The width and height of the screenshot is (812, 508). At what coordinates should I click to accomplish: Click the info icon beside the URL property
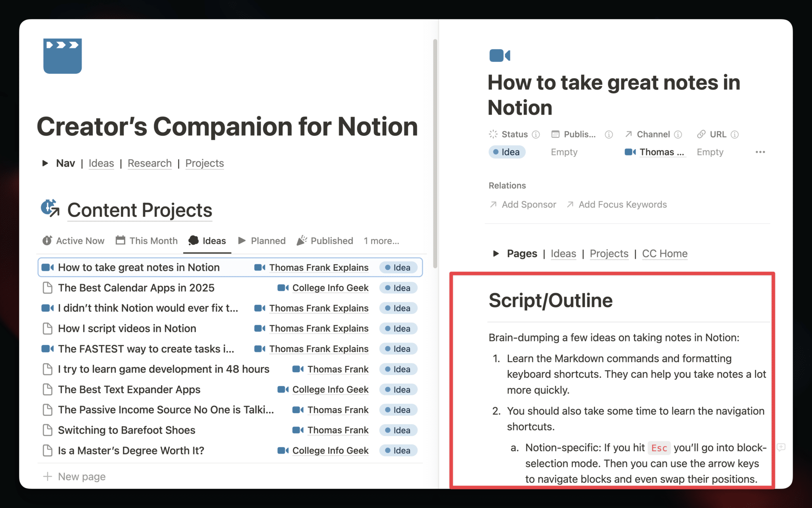pyautogui.click(x=735, y=135)
